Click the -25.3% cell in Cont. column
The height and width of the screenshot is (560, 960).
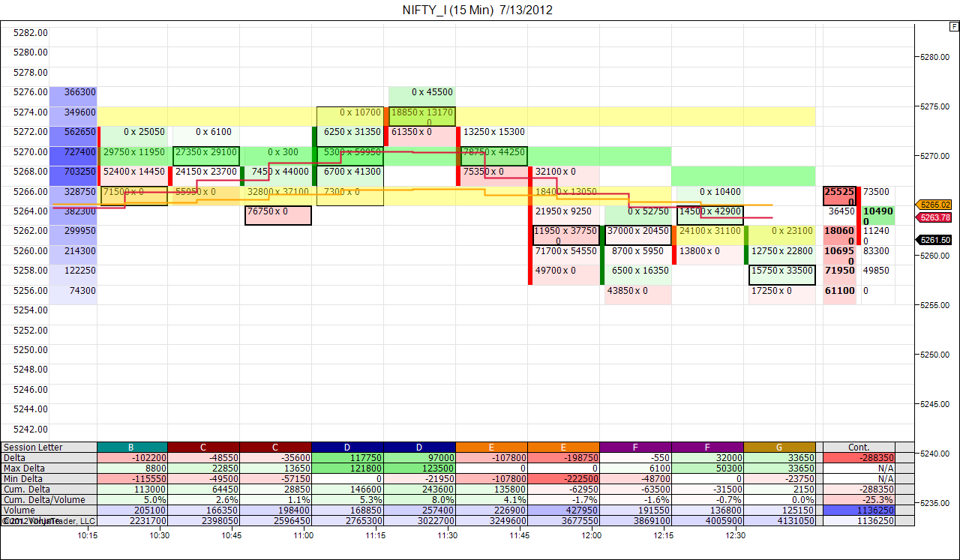click(x=859, y=500)
